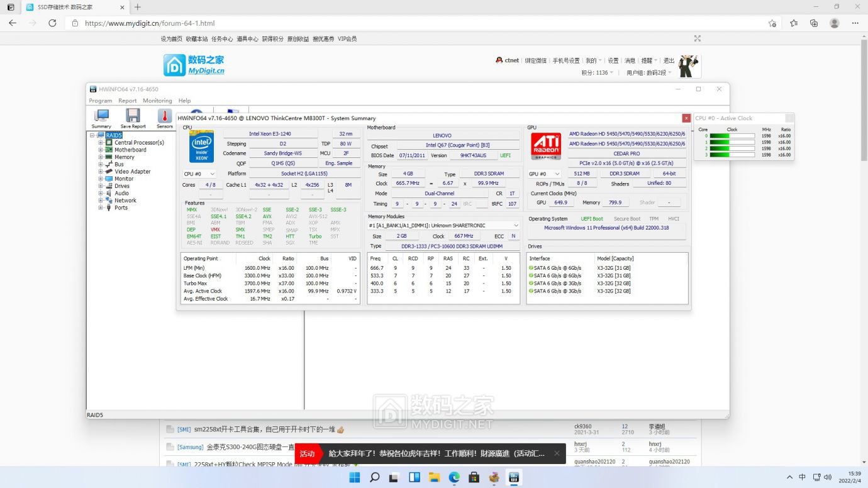Screen dimensions: 868x488
Task: Expand the Network tree node
Action: click(101, 201)
